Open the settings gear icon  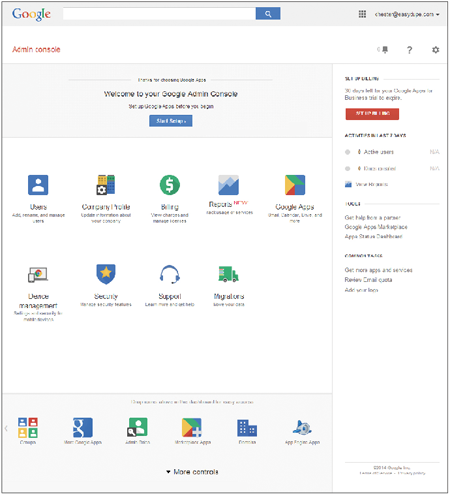click(435, 50)
